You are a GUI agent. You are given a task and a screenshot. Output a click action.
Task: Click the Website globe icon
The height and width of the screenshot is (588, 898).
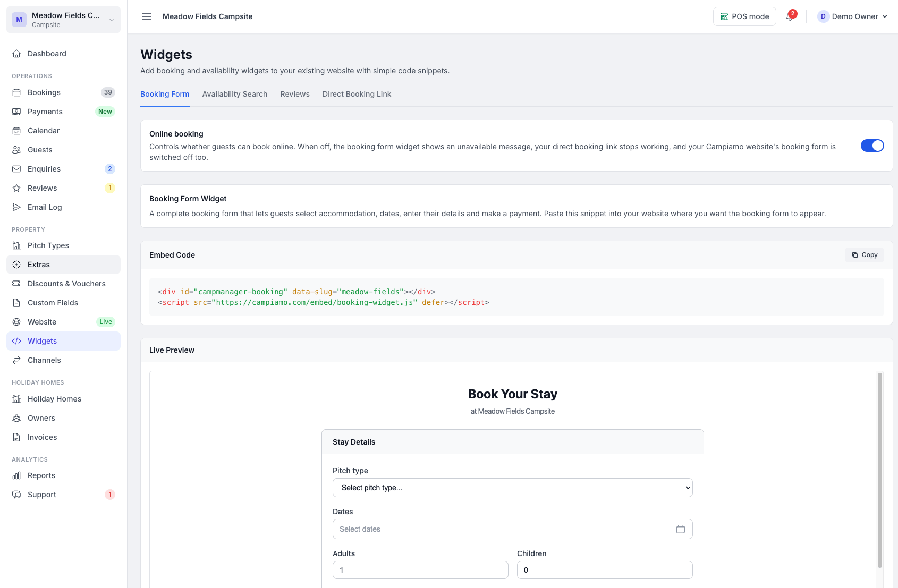click(x=16, y=322)
